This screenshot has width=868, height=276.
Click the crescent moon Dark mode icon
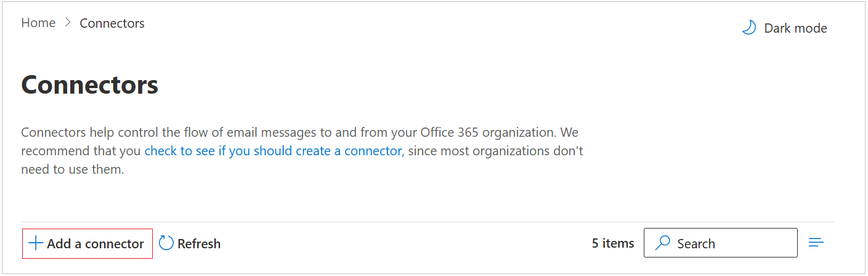749,28
